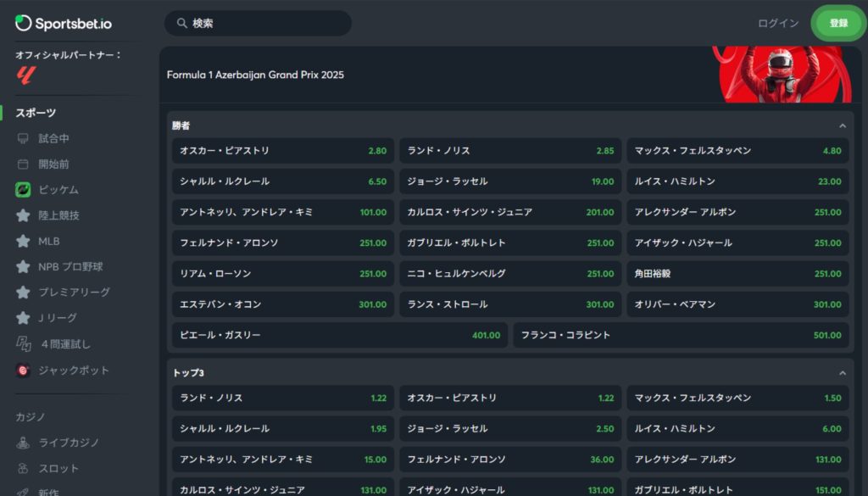Viewport: 868px width, 496px height.
Task: Open 開始前 upcoming matches
Action: pyautogui.click(x=53, y=164)
